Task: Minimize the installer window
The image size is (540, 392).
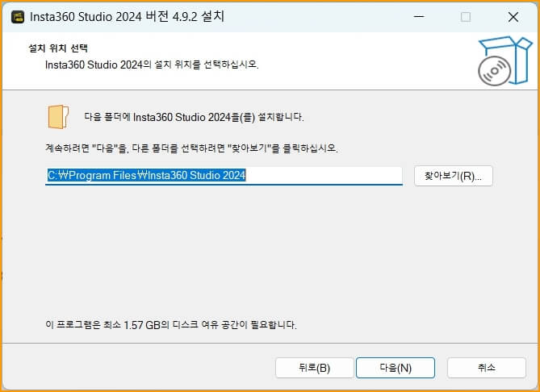Action: (419, 17)
